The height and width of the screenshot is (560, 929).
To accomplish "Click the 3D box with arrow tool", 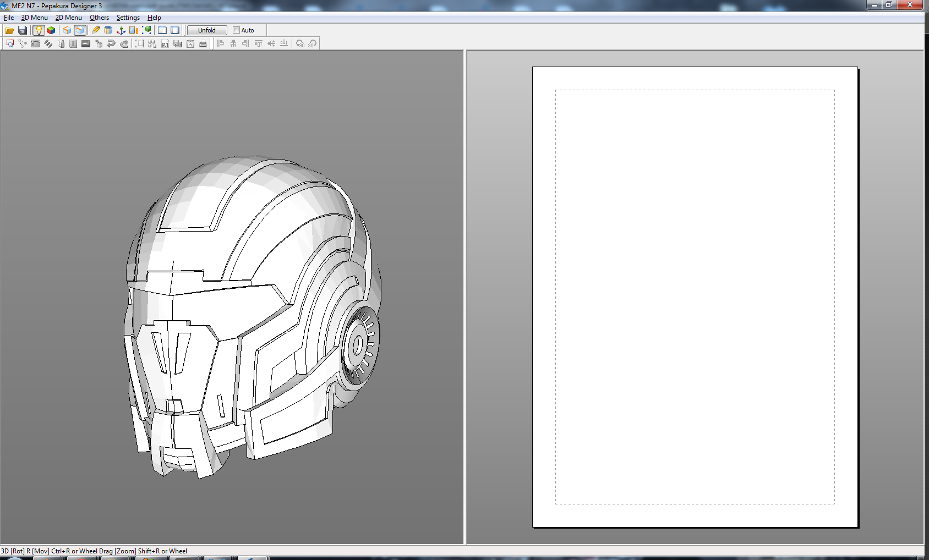I will click(x=99, y=43).
